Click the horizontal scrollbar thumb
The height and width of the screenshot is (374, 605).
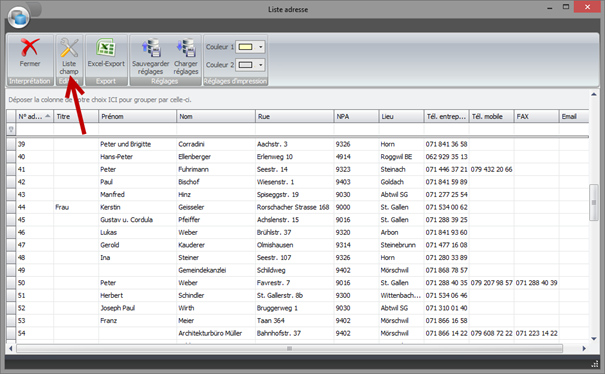click(x=289, y=348)
